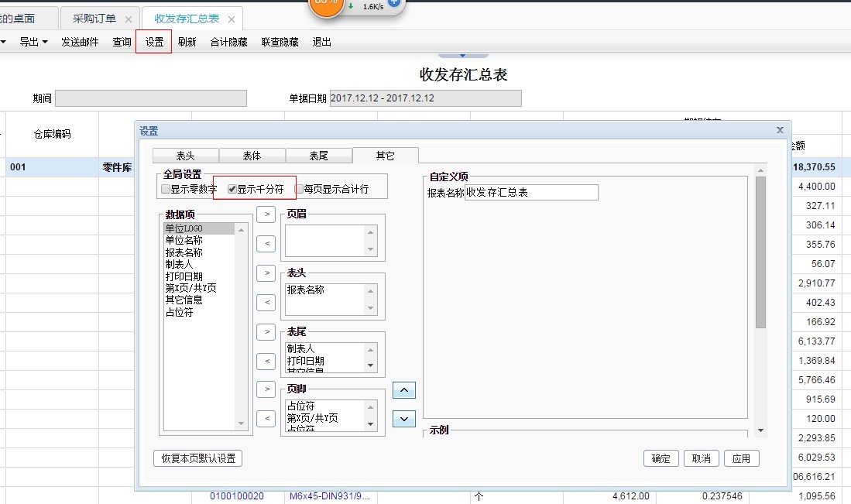Close the 采购订单 tab with its X
This screenshot has width=851, height=504.
(x=128, y=19)
